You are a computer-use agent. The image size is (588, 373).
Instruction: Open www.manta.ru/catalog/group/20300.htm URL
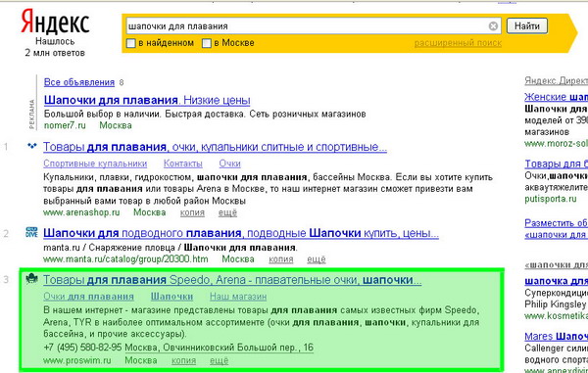pyautogui.click(x=125, y=258)
